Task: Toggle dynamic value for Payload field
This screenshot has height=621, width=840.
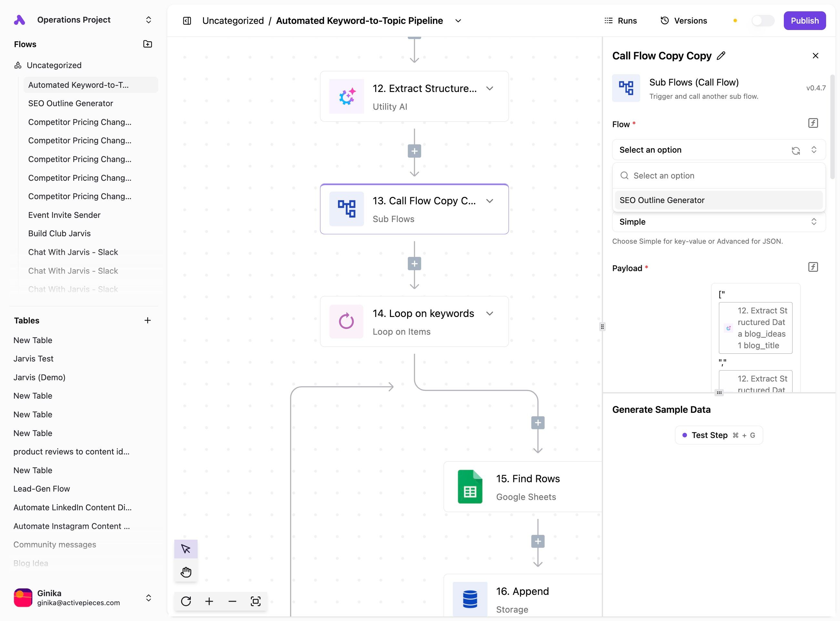Action: click(813, 267)
